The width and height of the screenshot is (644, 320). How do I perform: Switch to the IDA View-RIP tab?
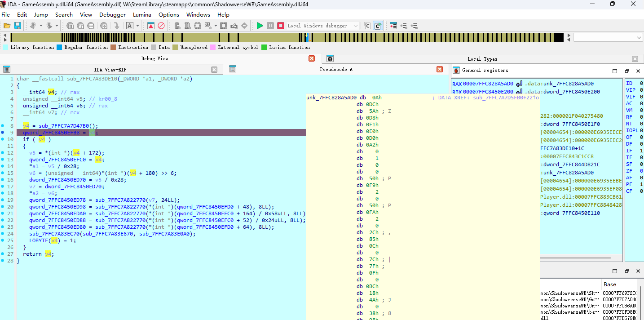click(110, 69)
